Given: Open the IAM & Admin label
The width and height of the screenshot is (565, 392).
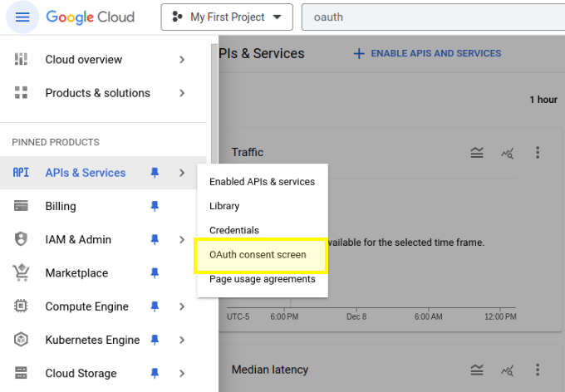Looking at the screenshot, I should (78, 239).
